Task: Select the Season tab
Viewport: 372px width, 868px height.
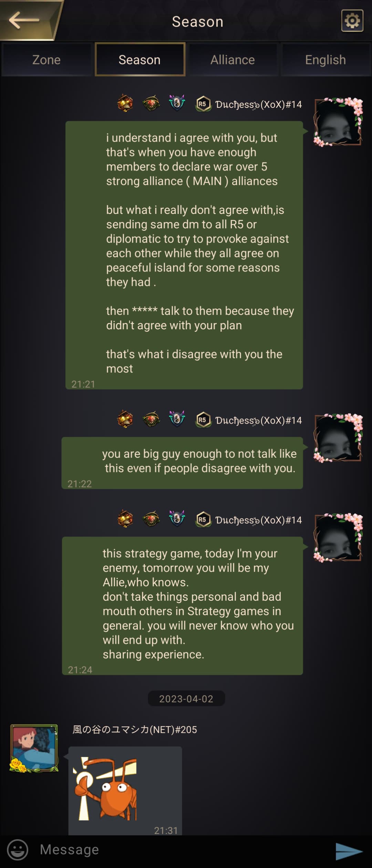Action: 140,60
